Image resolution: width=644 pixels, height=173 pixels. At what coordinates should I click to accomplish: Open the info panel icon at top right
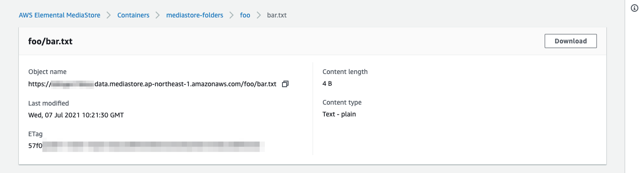tap(634, 8)
